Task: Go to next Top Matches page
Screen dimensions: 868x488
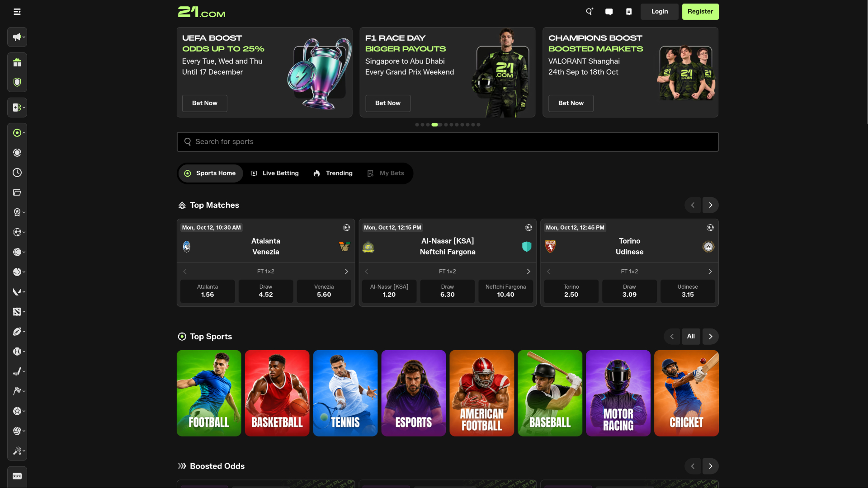Action: pos(710,205)
